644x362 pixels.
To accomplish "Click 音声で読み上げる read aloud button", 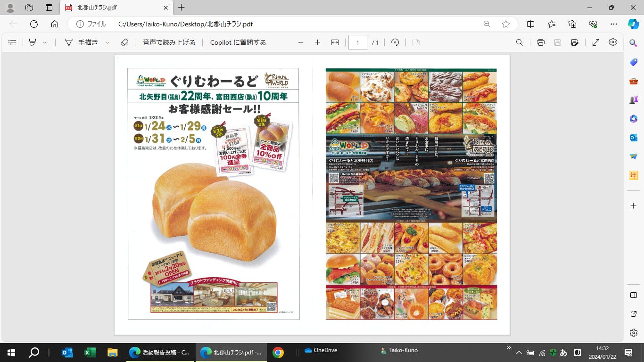I will 169,42.
